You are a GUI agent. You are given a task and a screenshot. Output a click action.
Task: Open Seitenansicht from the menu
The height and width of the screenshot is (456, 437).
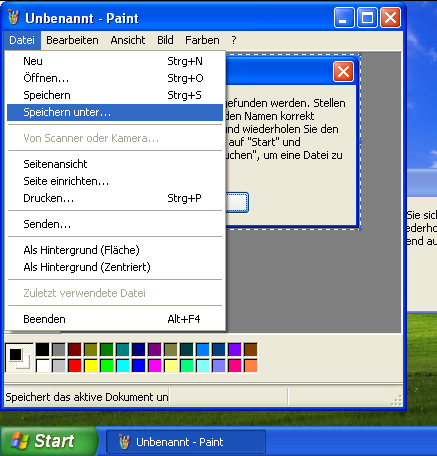(115, 164)
